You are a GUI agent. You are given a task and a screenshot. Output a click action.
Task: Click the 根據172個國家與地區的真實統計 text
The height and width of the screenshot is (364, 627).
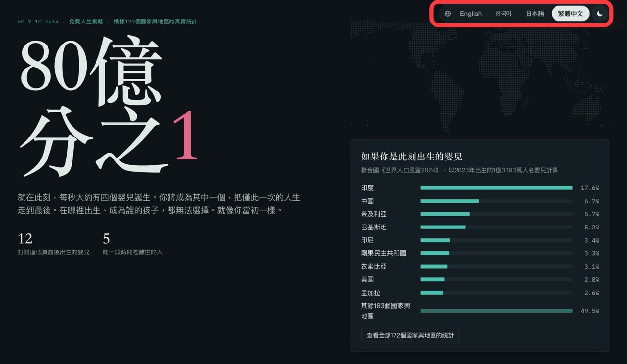(155, 22)
